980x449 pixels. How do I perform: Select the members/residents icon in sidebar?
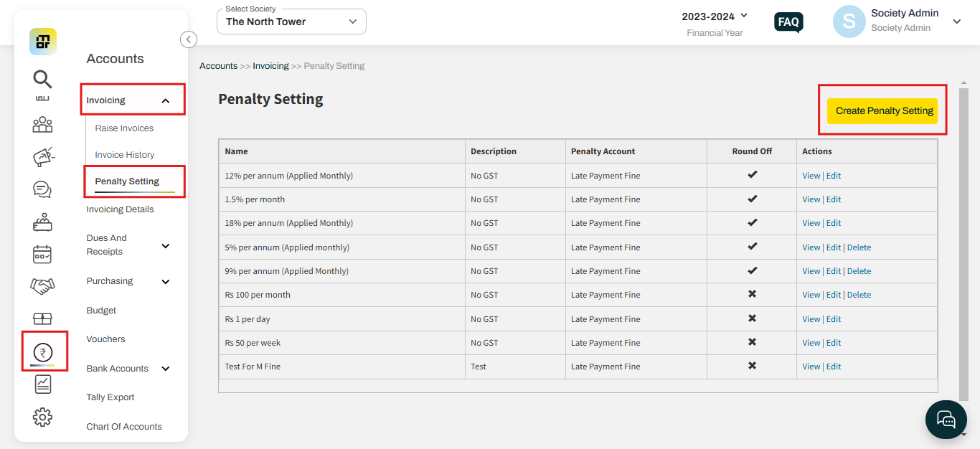tap(42, 124)
